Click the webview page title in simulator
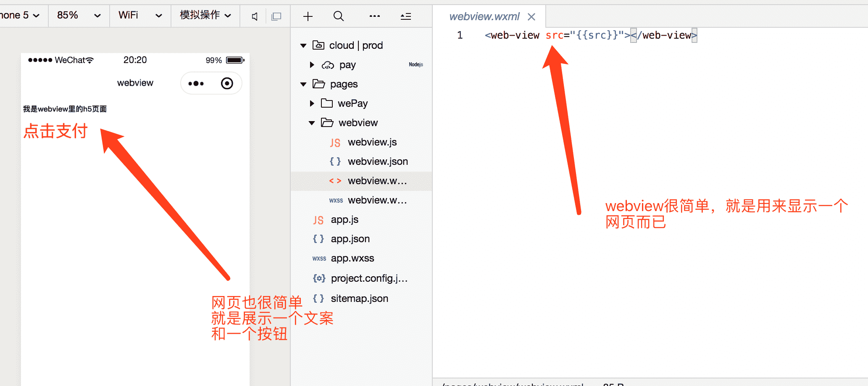This screenshot has height=386, width=868. click(135, 83)
